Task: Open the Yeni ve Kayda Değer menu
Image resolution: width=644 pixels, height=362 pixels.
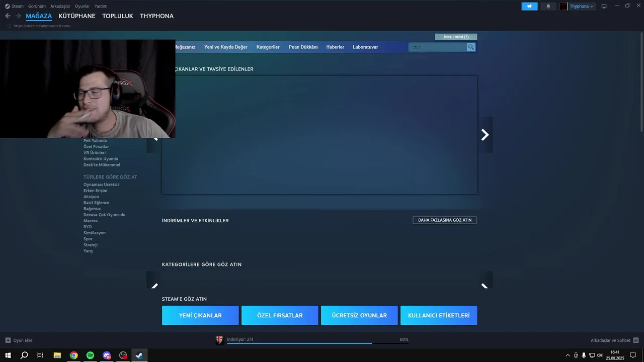Action: click(225, 47)
